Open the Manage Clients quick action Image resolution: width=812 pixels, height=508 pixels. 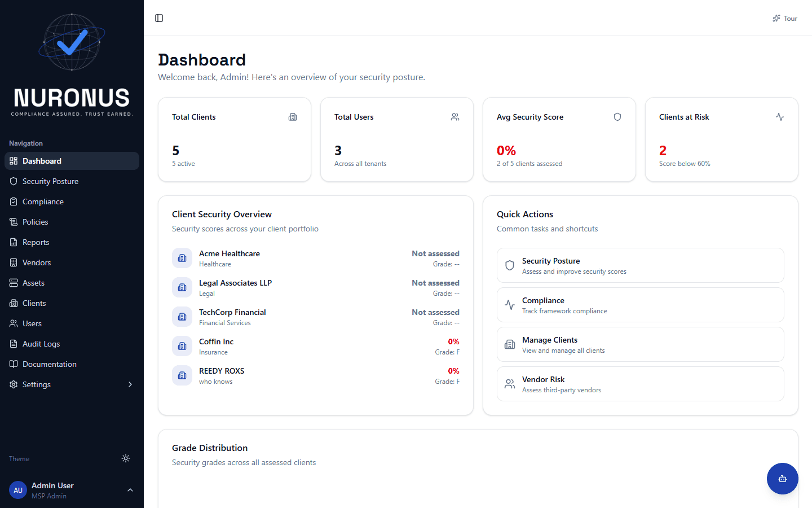(641, 344)
